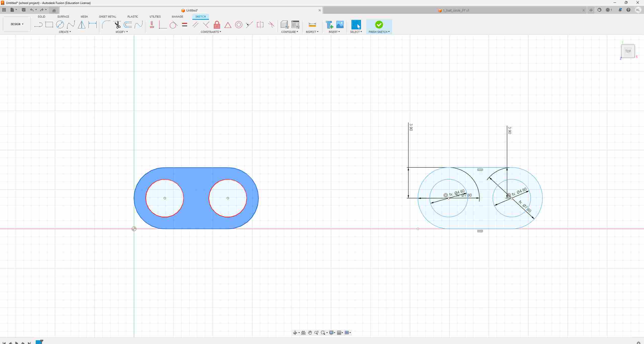
Task: Click the Pan hand tool
Action: click(310, 333)
